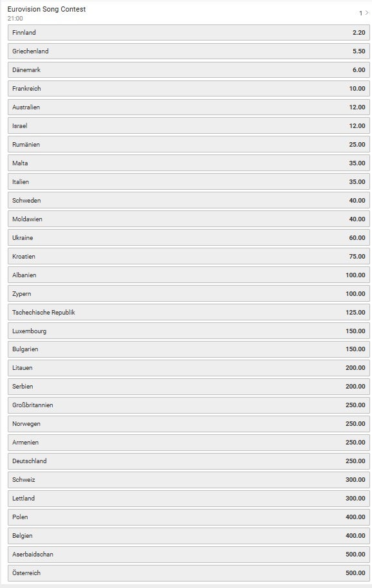Image resolution: width=372 pixels, height=588 pixels.
Task: Select the Großbritannien odds row
Action: (189, 405)
